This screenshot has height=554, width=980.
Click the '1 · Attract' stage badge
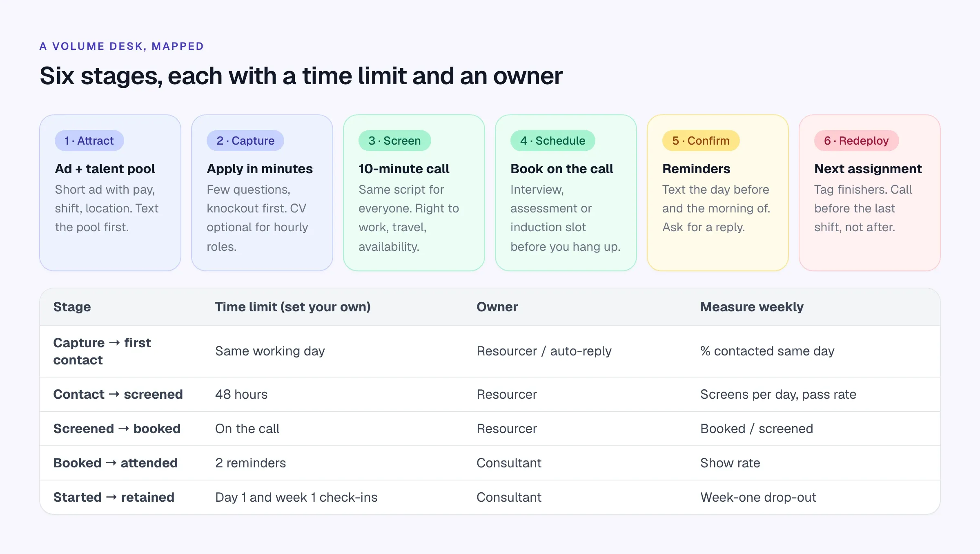click(x=89, y=141)
